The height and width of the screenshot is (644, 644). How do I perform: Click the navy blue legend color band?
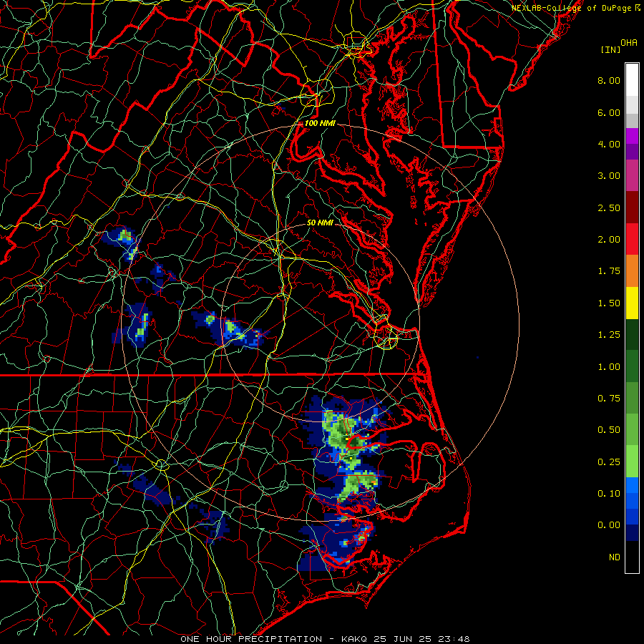click(x=632, y=533)
